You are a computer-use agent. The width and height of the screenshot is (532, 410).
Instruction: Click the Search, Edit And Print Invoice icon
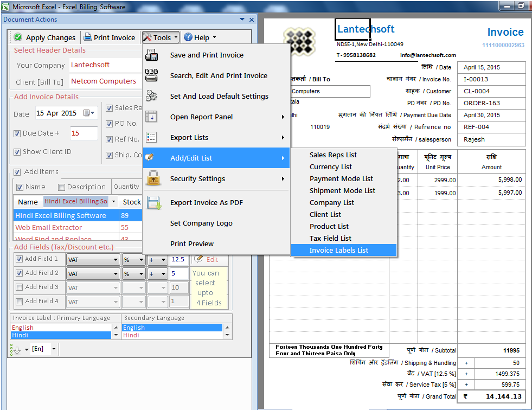151,75
